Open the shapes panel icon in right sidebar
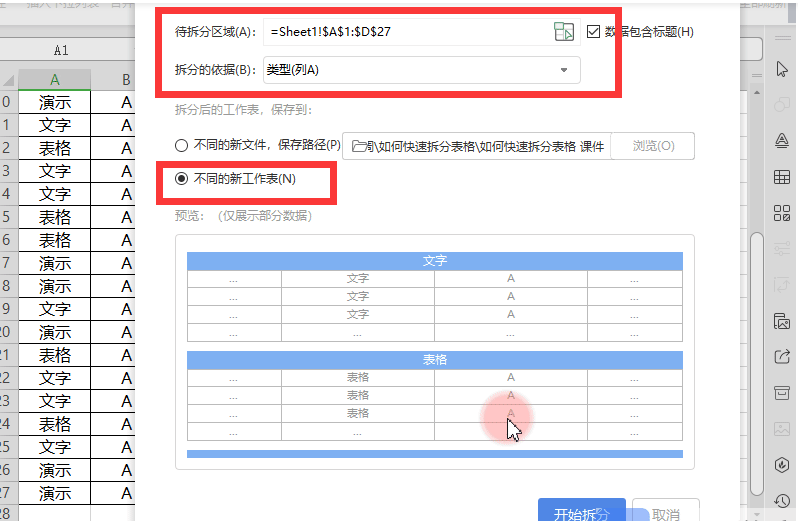Image resolution: width=798 pixels, height=521 pixels. click(x=782, y=105)
